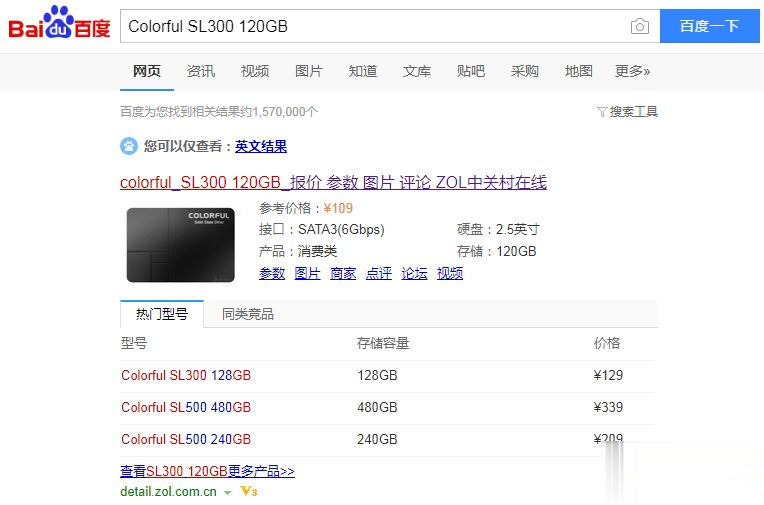Open the 知道 tab
The height and width of the screenshot is (505, 764).
363,71
